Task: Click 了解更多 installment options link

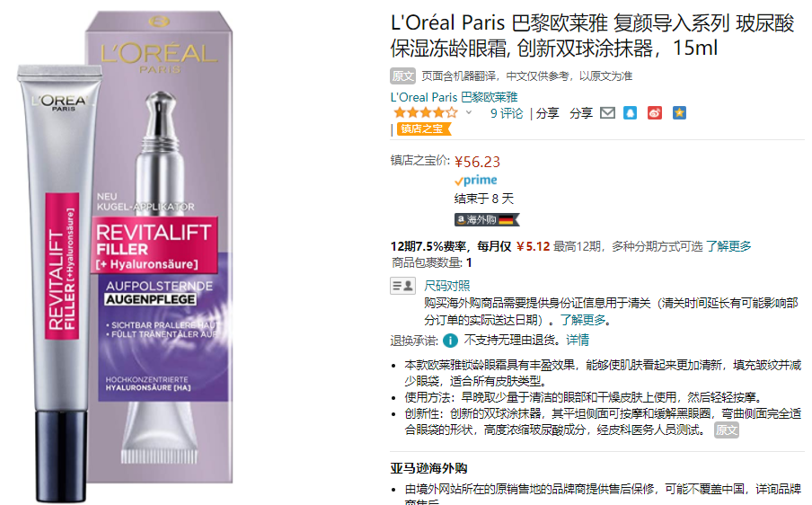Action: [728, 246]
